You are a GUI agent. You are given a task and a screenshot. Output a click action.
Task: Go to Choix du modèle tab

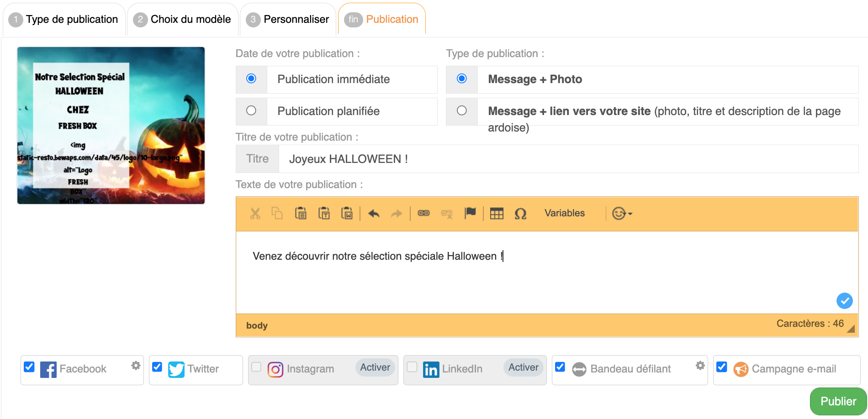[183, 20]
